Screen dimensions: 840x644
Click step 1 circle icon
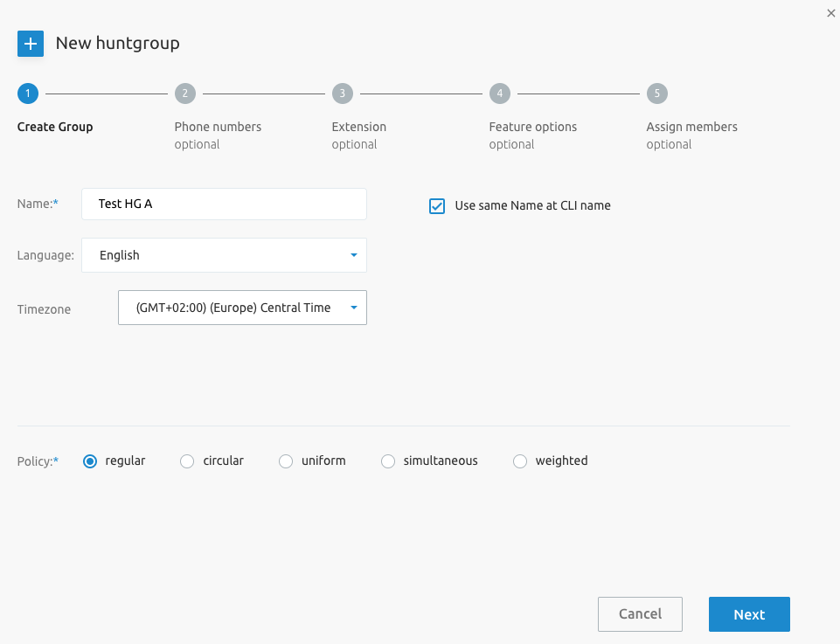click(x=28, y=93)
